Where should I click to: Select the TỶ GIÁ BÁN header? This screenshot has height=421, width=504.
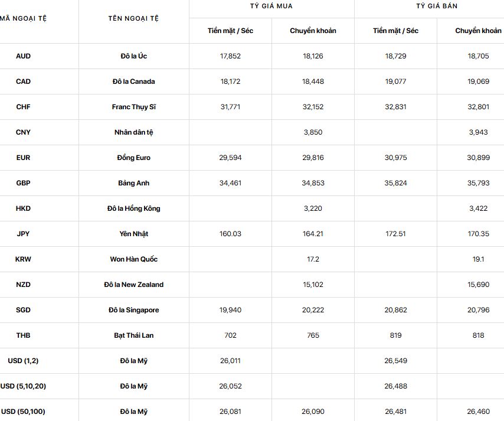pyautogui.click(x=437, y=6)
